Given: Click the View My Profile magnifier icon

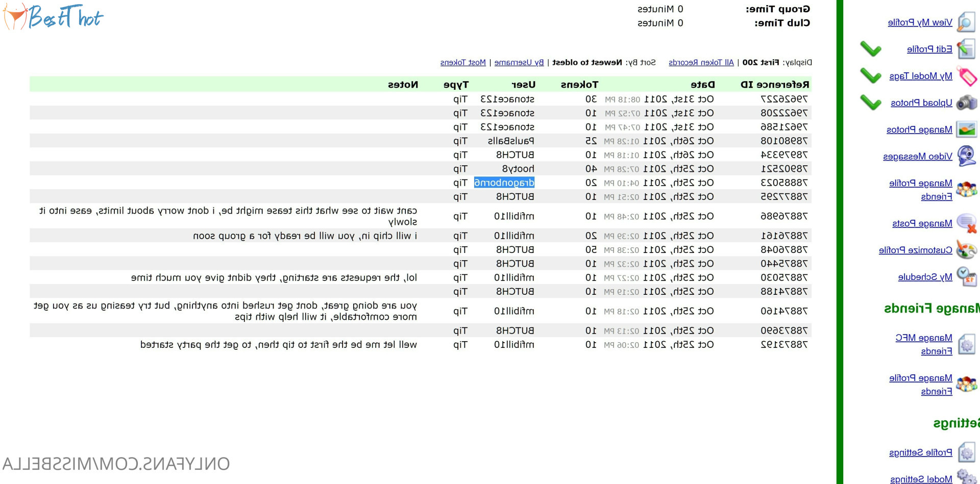Looking at the screenshot, I should tap(966, 22).
